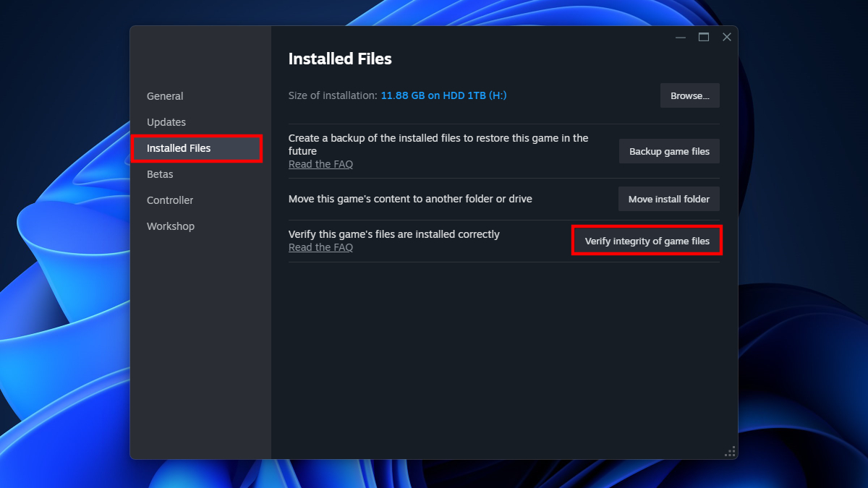Viewport: 868px width, 488px height.
Task: Verify integrity of game files
Action: pos(647,241)
